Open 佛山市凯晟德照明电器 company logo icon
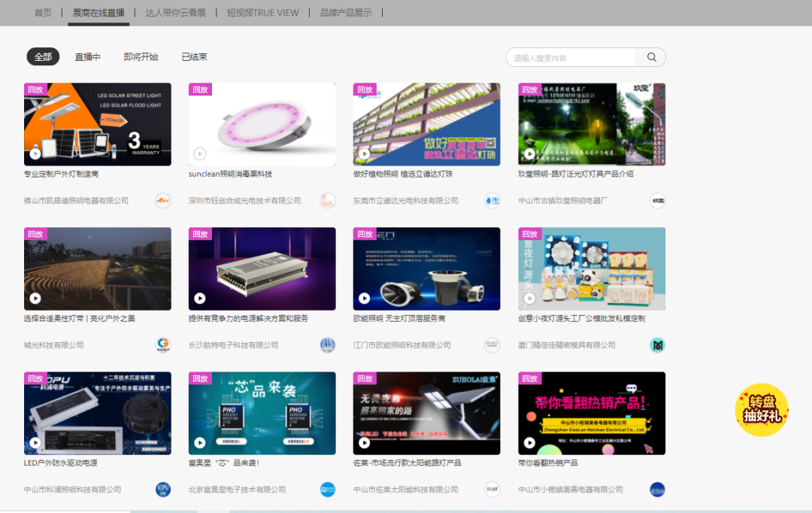The image size is (812, 513). (x=163, y=201)
